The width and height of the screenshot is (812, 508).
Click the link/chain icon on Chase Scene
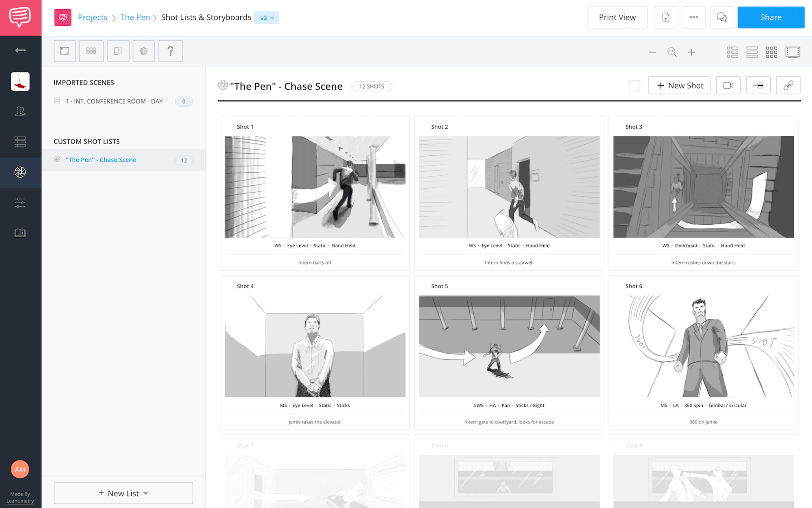[x=788, y=85]
